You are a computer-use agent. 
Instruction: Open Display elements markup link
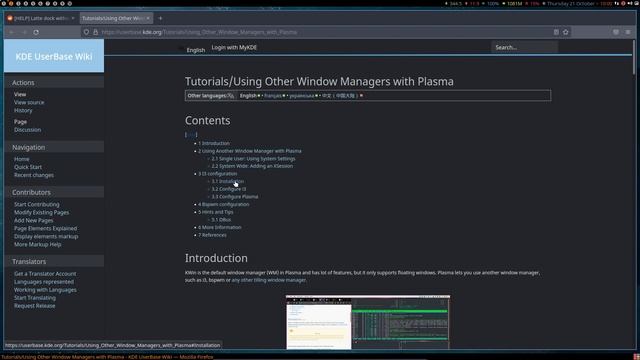click(46, 236)
